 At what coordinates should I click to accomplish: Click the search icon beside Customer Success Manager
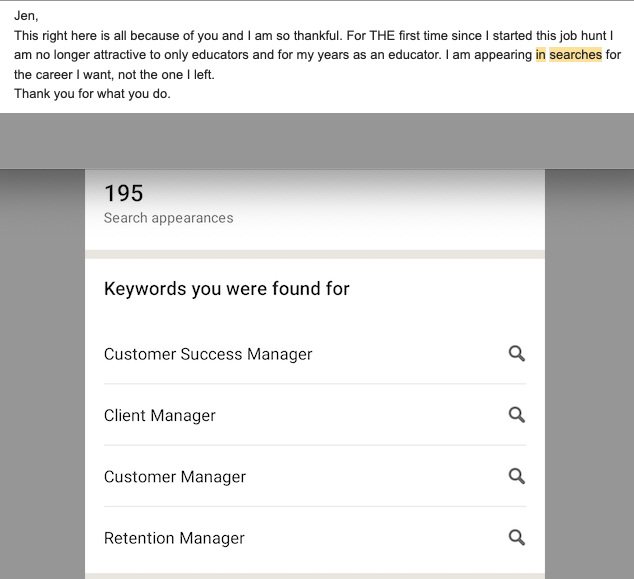tap(516, 353)
